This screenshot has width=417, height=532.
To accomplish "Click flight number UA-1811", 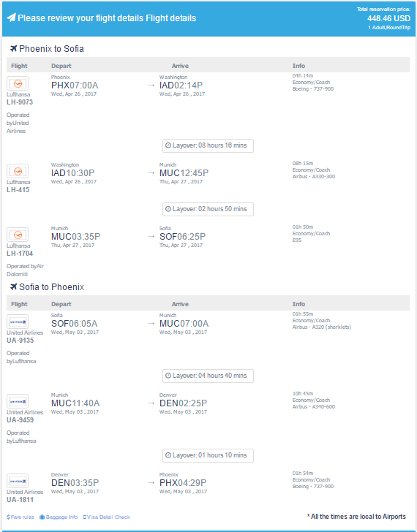I will click(20, 500).
